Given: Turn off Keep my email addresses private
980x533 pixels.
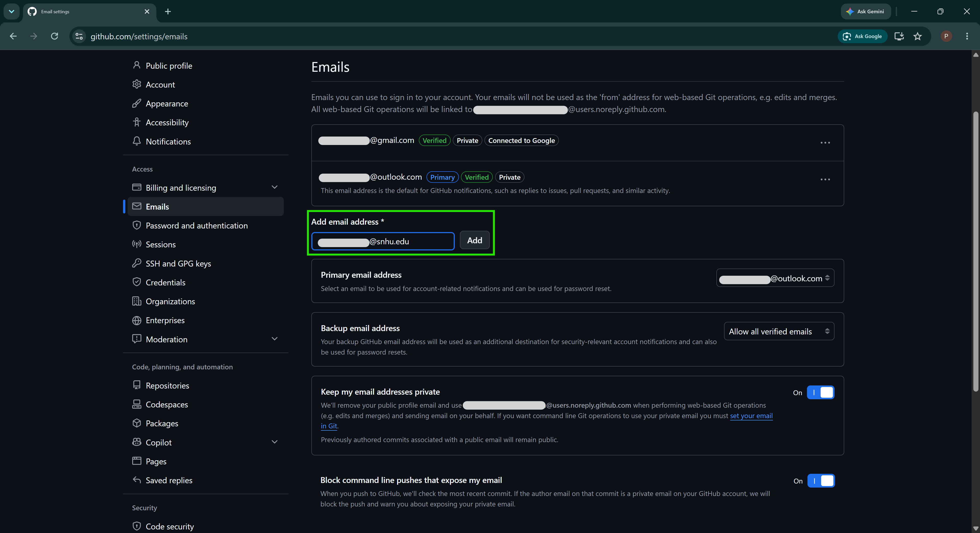Looking at the screenshot, I should (820, 392).
